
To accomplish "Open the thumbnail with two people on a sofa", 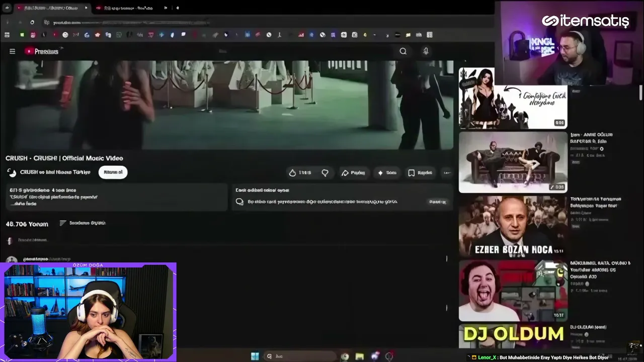I will (513, 162).
